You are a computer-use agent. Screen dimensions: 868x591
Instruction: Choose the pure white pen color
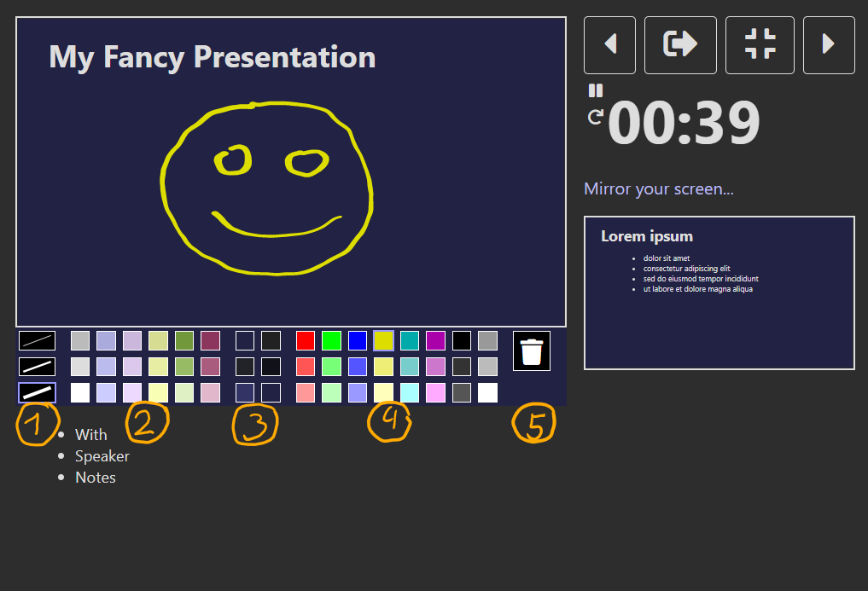(486, 392)
